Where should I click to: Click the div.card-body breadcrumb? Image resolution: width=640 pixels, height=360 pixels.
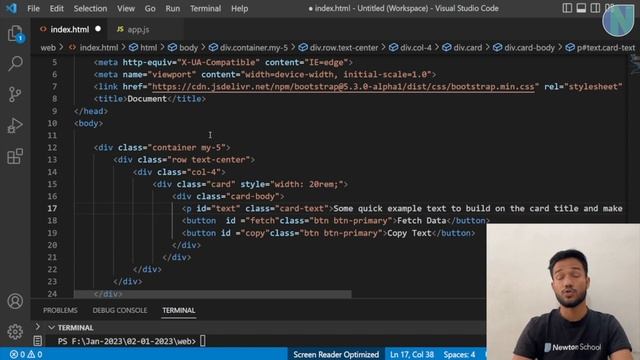click(x=529, y=48)
